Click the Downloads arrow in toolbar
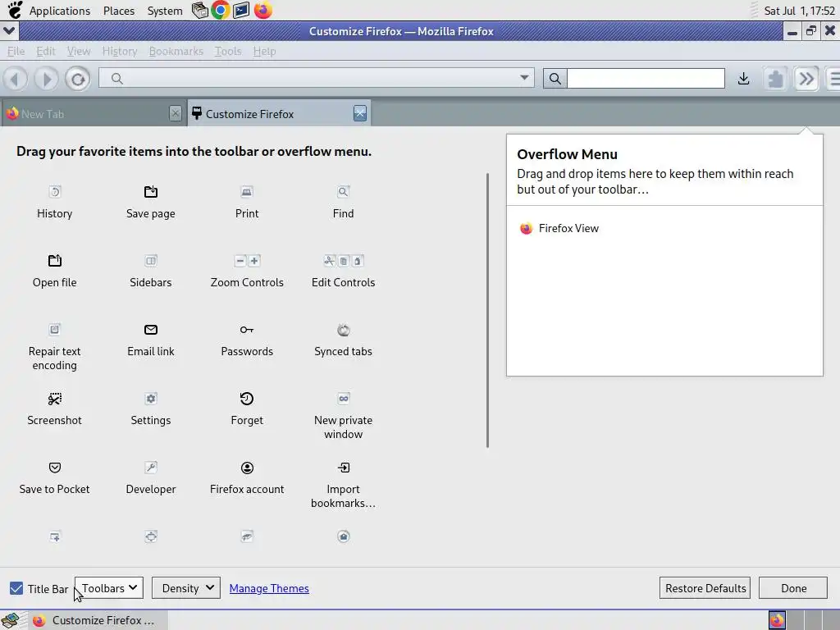The image size is (840, 630). point(743,79)
